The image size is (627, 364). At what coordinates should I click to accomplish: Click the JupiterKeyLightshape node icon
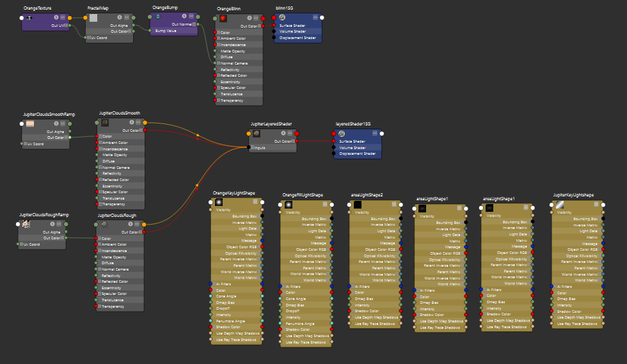pos(559,204)
